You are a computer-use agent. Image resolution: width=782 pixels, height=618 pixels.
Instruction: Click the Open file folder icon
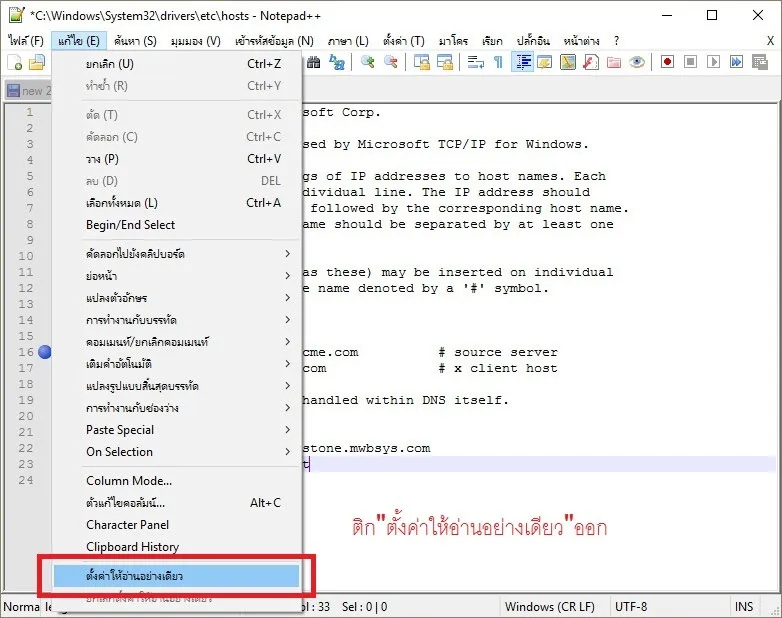(37, 62)
